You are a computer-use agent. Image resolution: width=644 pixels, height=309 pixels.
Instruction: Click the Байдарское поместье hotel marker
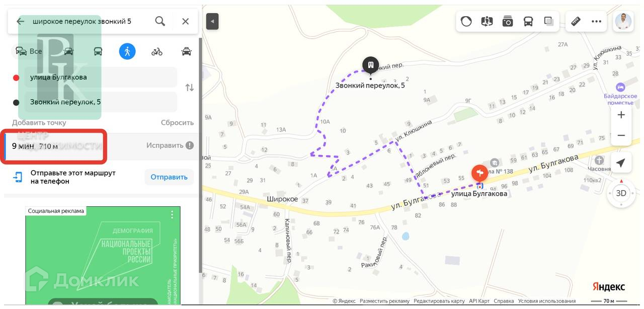point(620,87)
